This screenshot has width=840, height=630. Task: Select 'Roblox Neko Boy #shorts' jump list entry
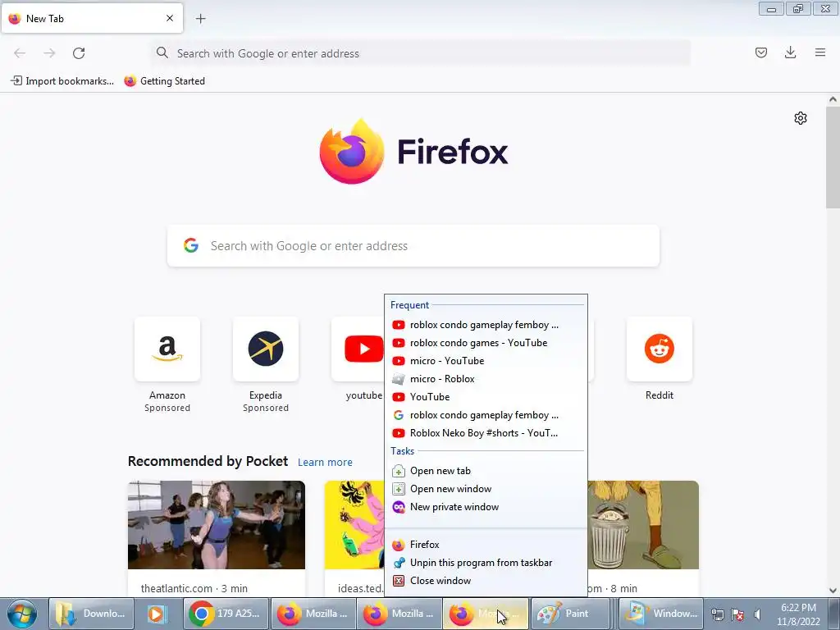click(x=486, y=433)
